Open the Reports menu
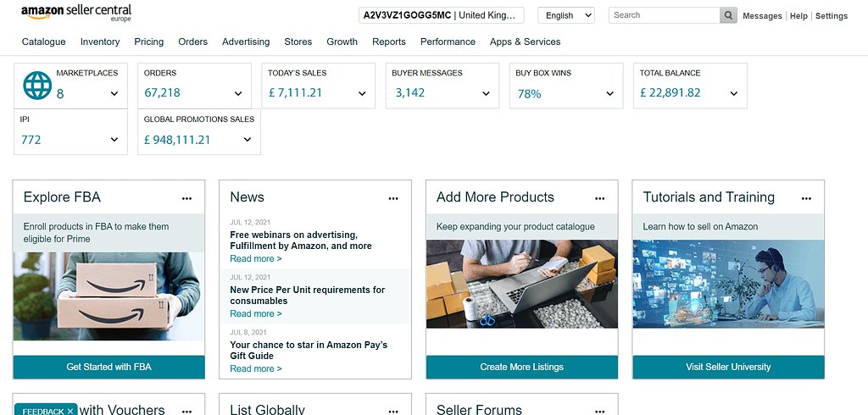This screenshot has width=868, height=415. pos(388,41)
